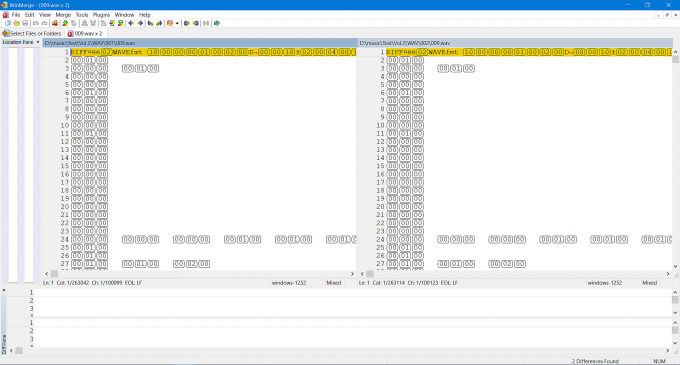The width and height of the screenshot is (680, 365).
Task: Click the Redo toolbar icon
Action: (44, 23)
